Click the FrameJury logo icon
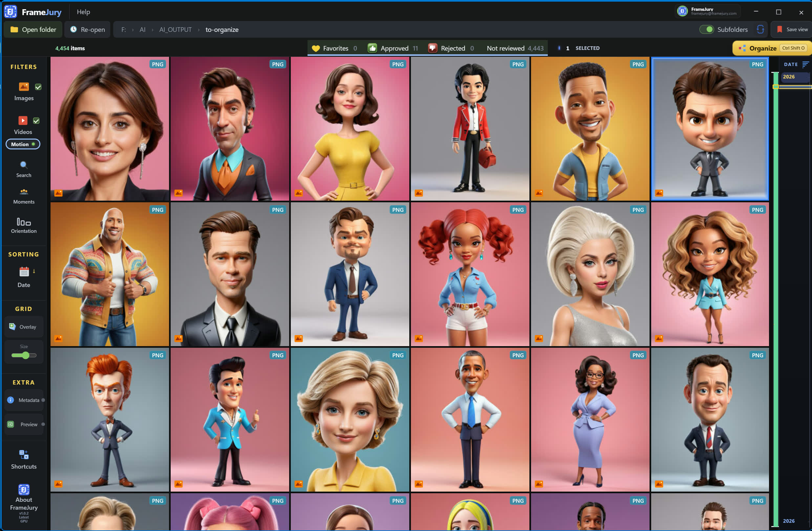The height and width of the screenshot is (531, 812). [10, 11]
